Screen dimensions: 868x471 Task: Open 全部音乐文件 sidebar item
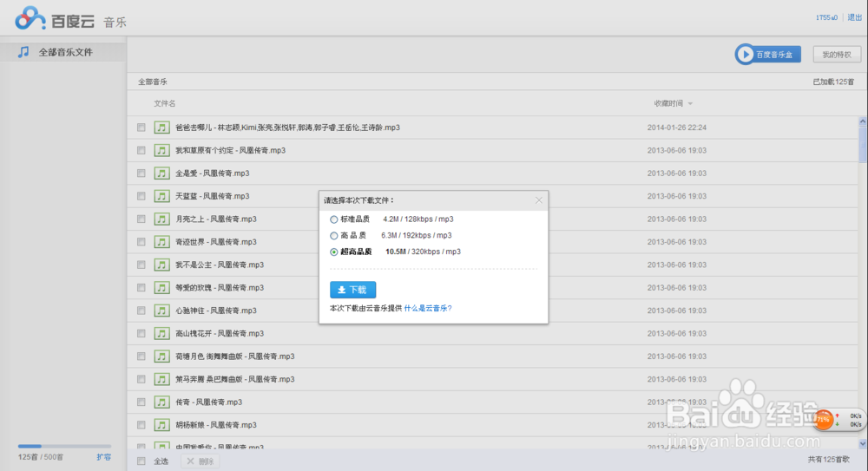(x=63, y=52)
